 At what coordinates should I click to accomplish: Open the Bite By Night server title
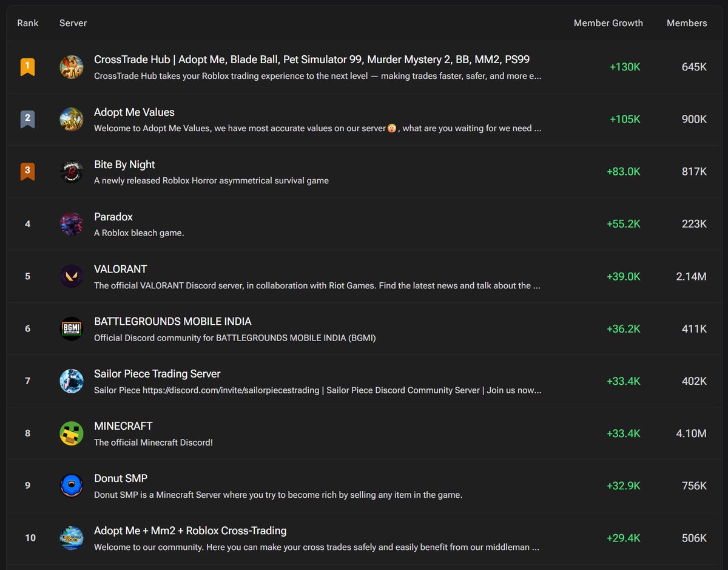pyautogui.click(x=124, y=165)
